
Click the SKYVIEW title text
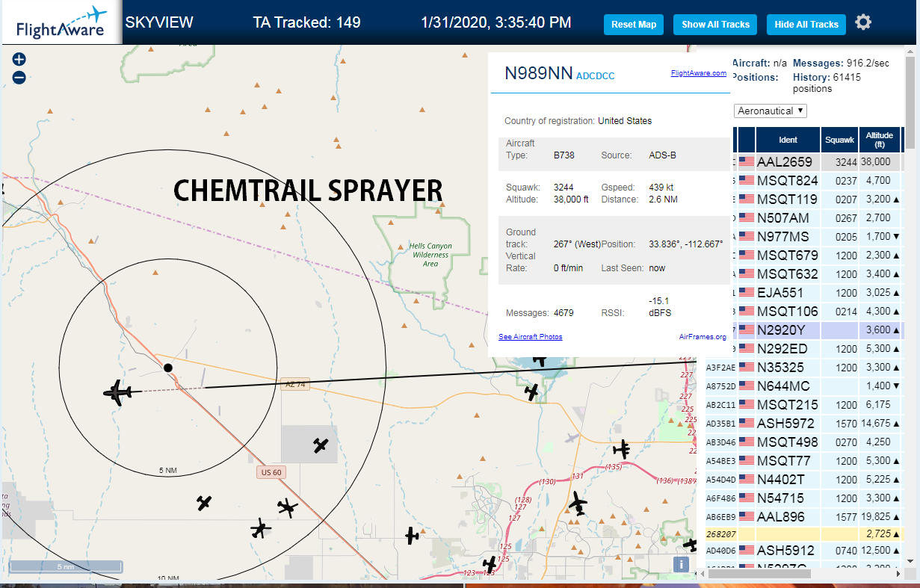[x=159, y=22]
